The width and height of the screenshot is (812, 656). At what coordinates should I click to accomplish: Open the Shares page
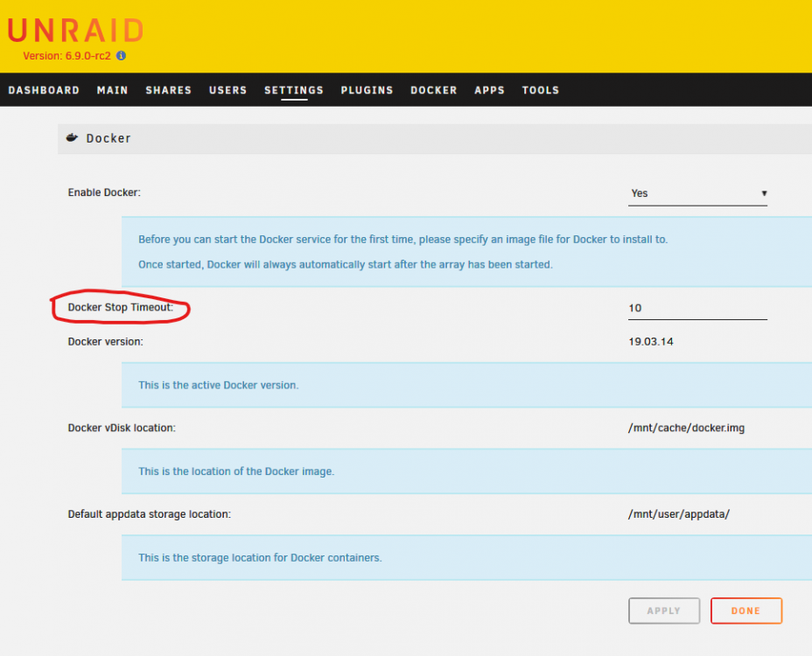pos(168,90)
